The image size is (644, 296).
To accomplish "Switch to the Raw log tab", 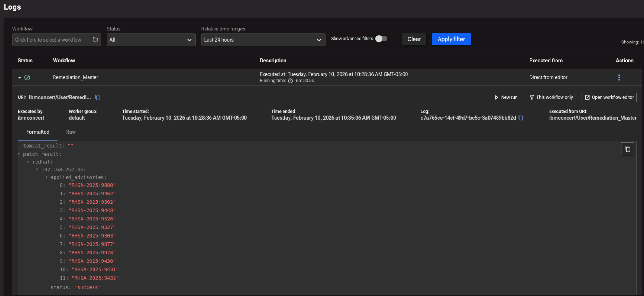I will [71, 132].
